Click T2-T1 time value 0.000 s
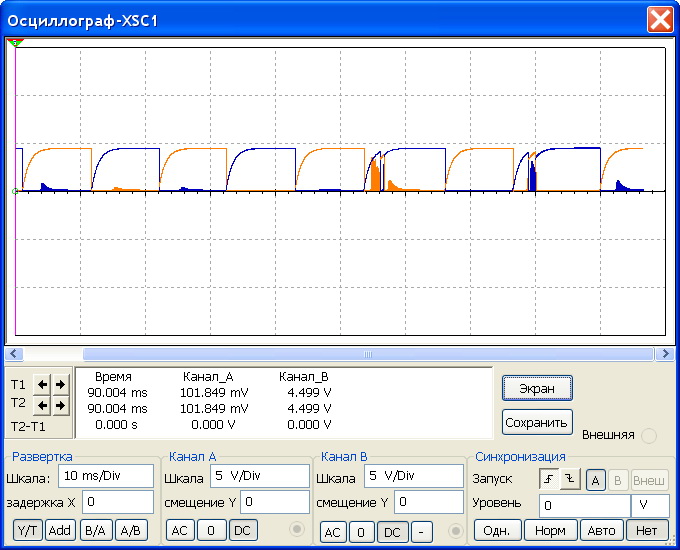This screenshot has width=680, height=550. tap(116, 425)
